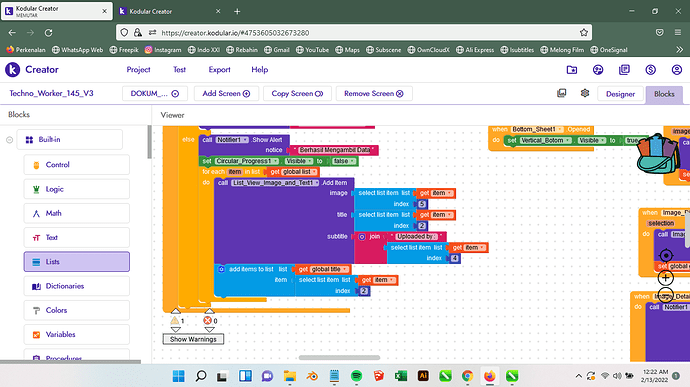Switch to the Designer tab
690x387 pixels.
point(620,94)
